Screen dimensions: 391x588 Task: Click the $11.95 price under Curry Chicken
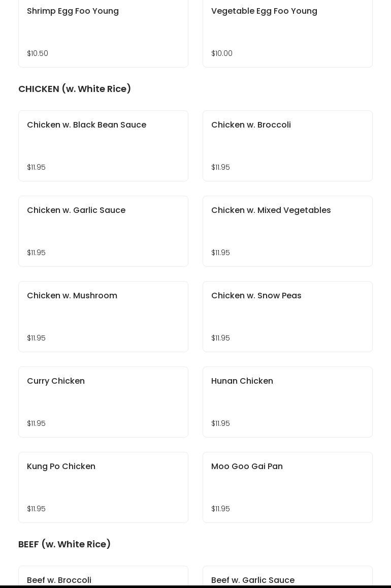[x=37, y=423]
